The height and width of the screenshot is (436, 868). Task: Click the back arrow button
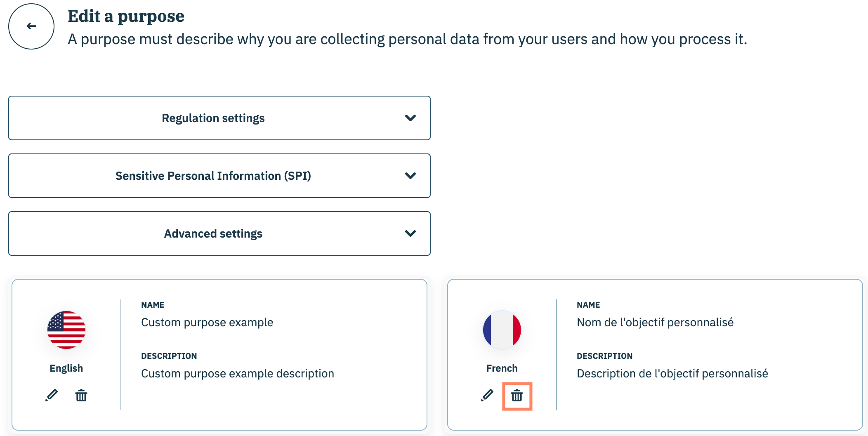click(x=31, y=26)
